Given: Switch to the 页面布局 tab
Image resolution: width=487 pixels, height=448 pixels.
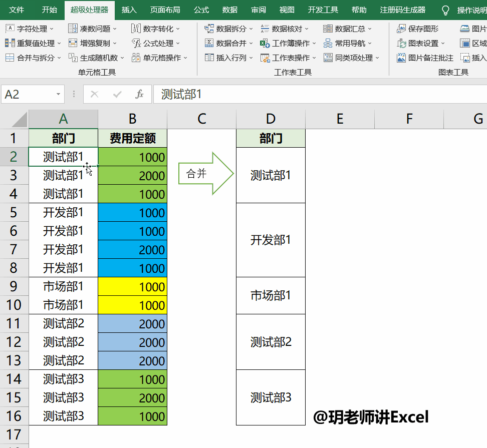Looking at the screenshot, I should pos(165,10).
